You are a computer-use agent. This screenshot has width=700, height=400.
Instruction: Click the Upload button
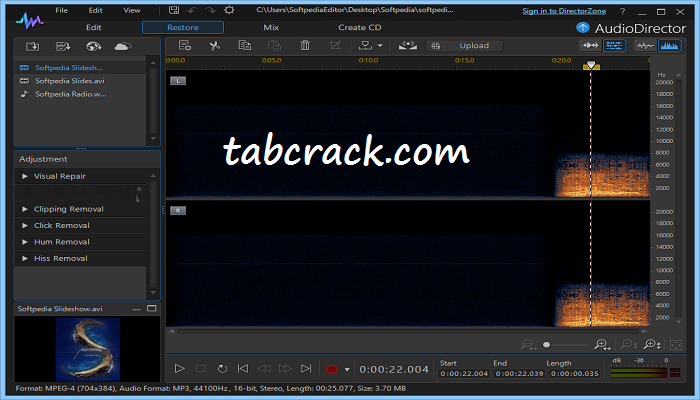pos(465,46)
